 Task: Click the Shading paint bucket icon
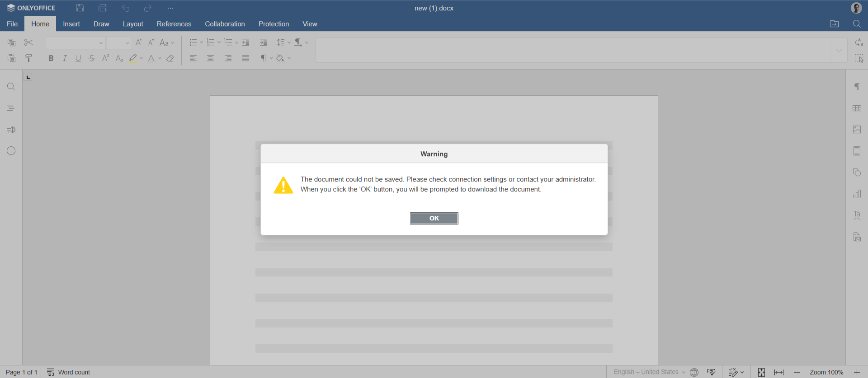tap(280, 58)
